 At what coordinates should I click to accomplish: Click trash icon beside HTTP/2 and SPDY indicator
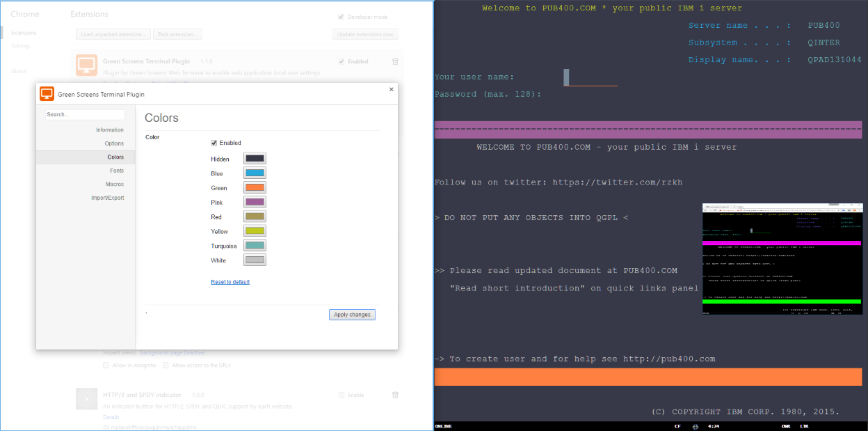coord(395,395)
